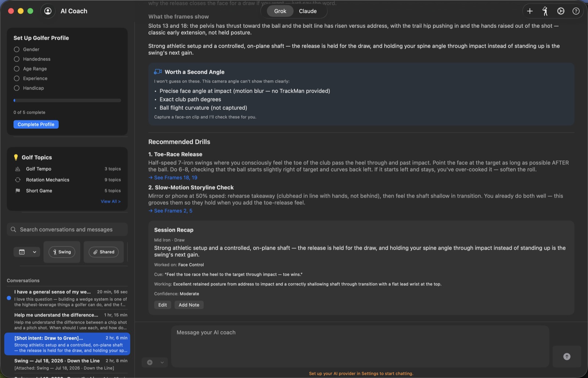This screenshot has width=588, height=378.
Task: Open See Frames 18, 19 link
Action: (173, 178)
